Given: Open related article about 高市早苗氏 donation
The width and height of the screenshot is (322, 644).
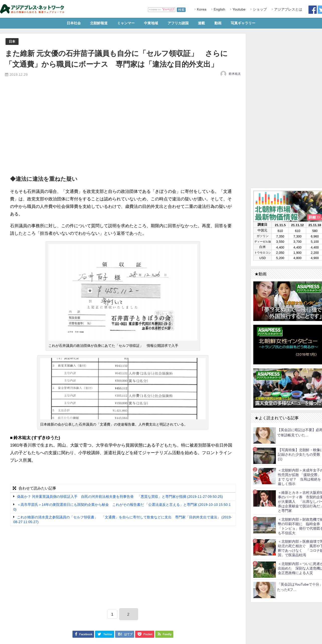Looking at the screenshot, I should coord(122,507).
